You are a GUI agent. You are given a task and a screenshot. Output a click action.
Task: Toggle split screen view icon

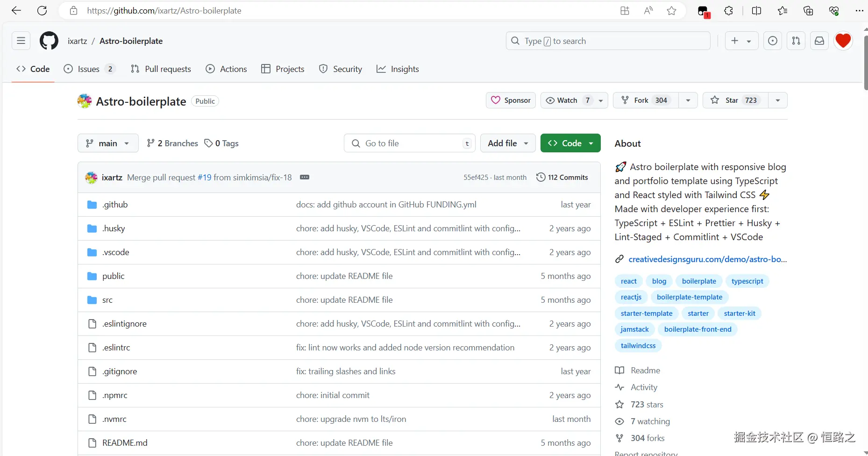tap(757, 11)
